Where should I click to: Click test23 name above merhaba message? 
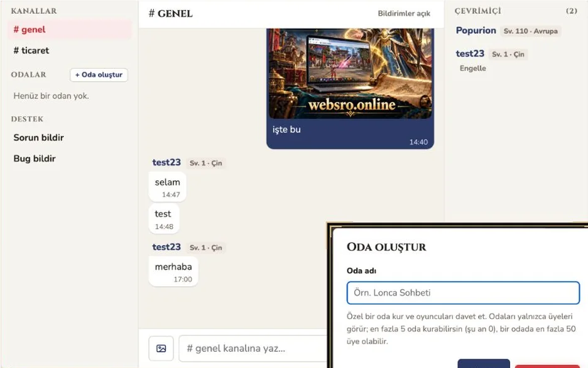[x=166, y=247]
